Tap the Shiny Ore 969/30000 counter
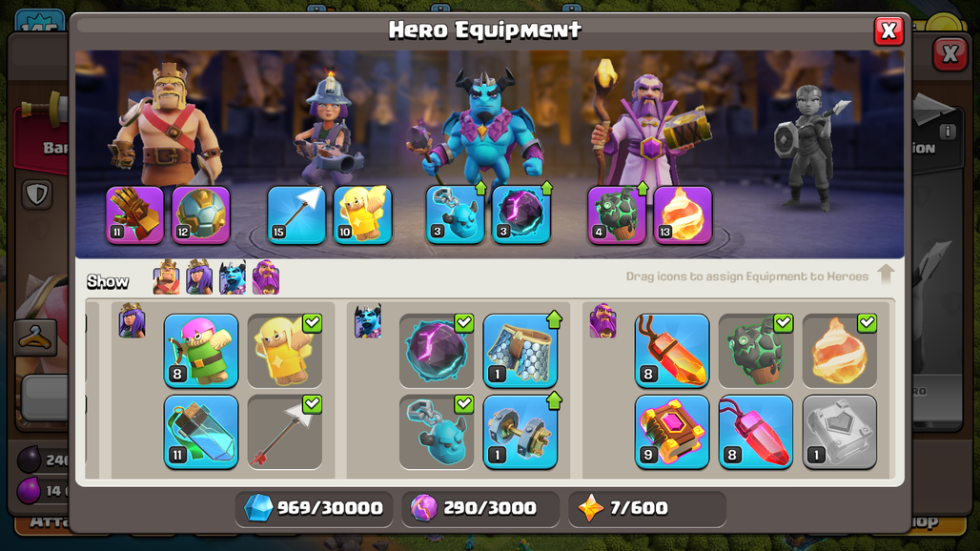This screenshot has width=980, height=551. (314, 508)
